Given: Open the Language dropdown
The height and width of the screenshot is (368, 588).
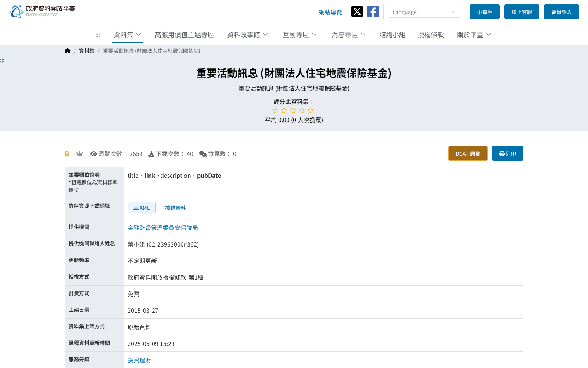Looking at the screenshot, I should click(x=424, y=12).
